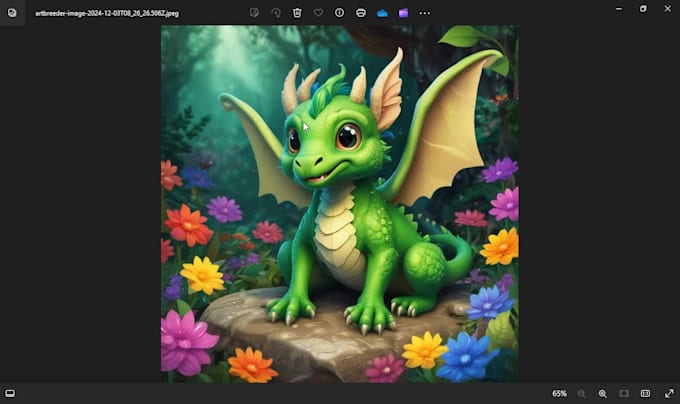
Task: Open the three-dot See more menu
Action: pos(425,13)
